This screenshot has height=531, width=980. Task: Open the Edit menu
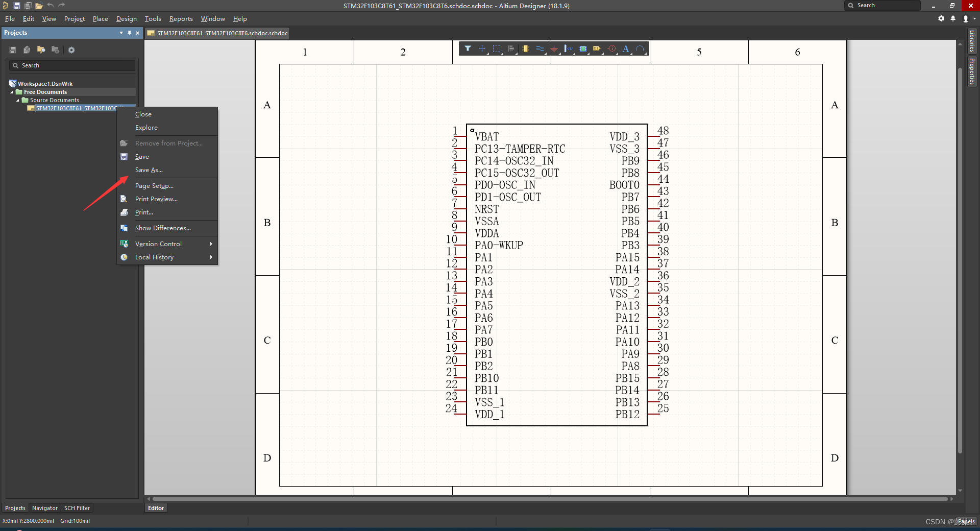click(29, 19)
